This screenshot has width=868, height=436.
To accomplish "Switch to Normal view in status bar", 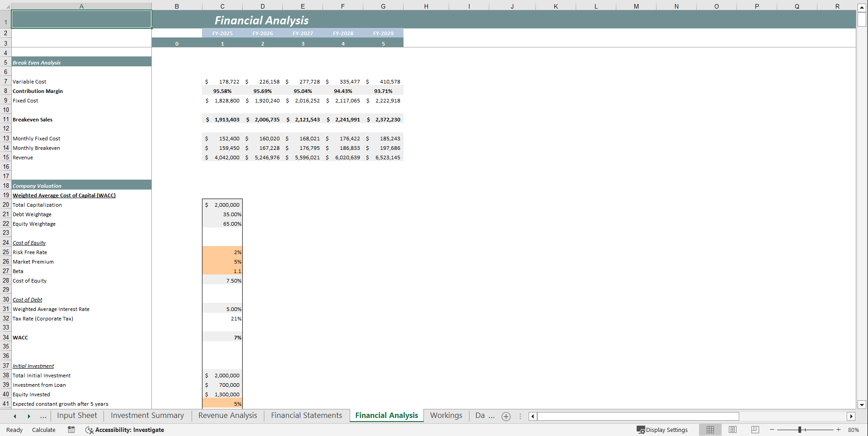I will (x=710, y=430).
